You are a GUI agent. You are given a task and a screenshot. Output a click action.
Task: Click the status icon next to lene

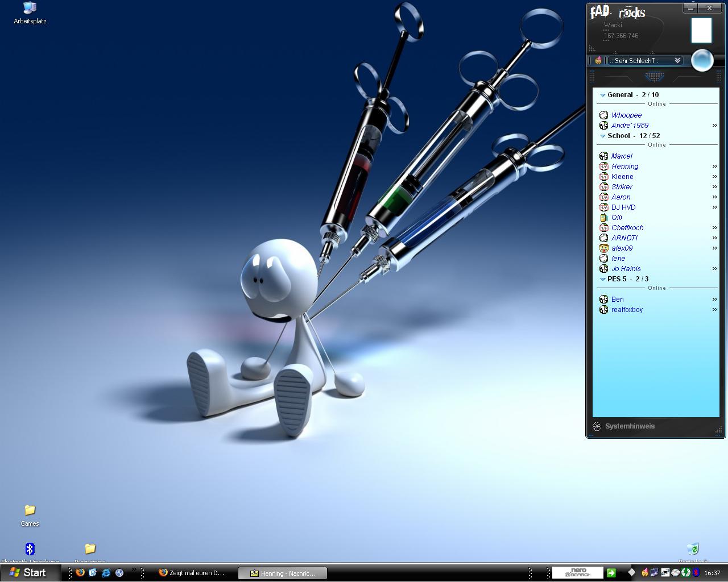(603, 259)
